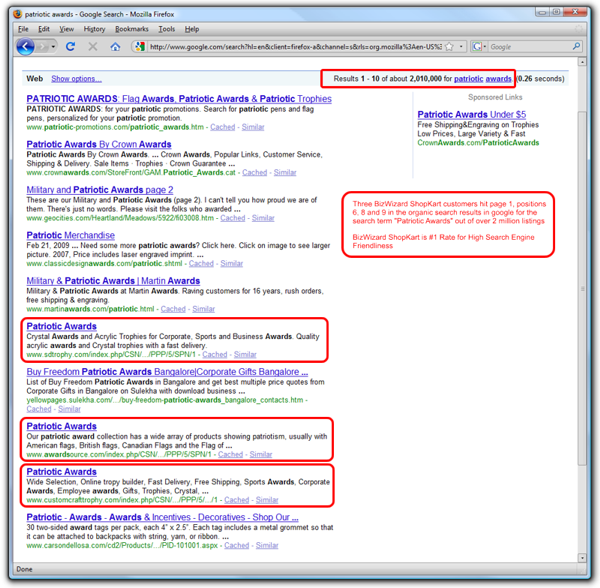
Task: Open Military & Patriotic Awards Martin Awards link
Action: (x=113, y=281)
